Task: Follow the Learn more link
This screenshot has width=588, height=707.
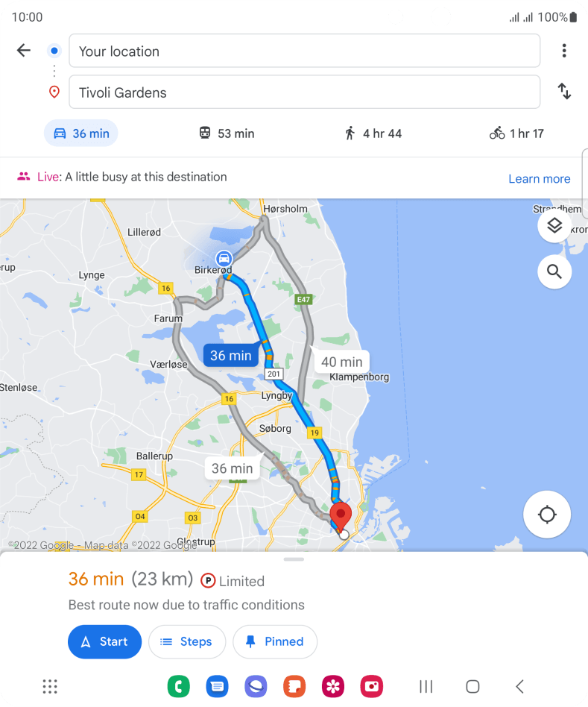Action: tap(540, 178)
